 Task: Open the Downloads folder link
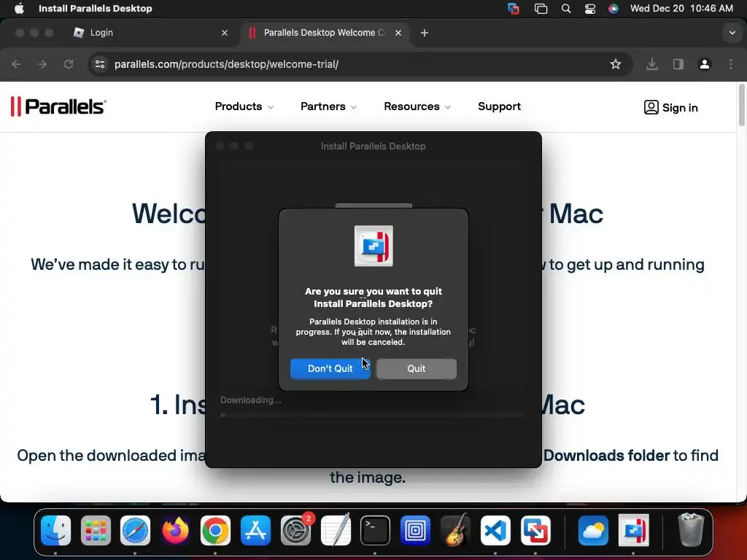click(606, 456)
